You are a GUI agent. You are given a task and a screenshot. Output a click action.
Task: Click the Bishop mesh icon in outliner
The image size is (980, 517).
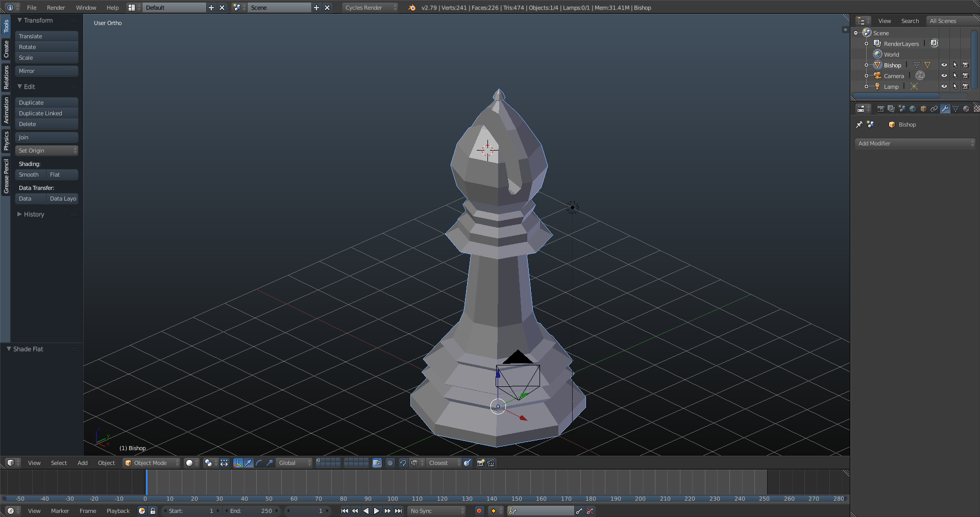coord(878,65)
